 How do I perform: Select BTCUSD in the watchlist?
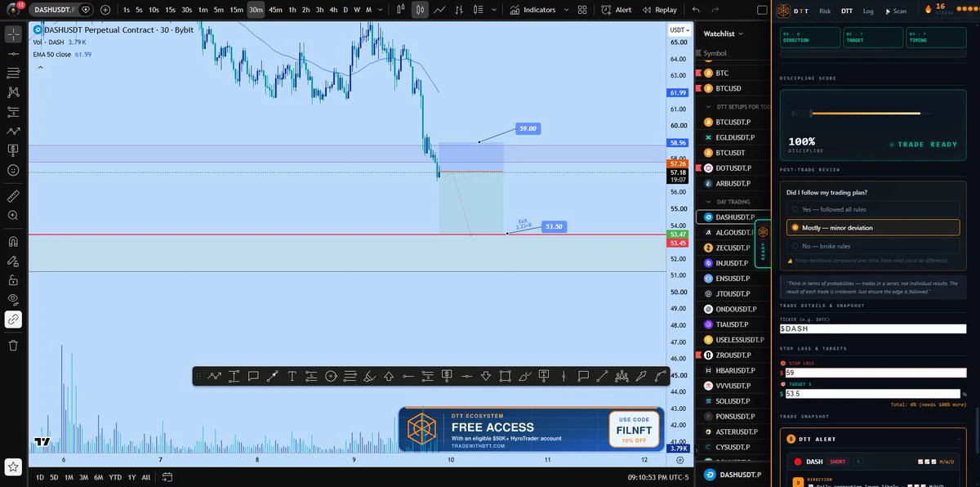[x=733, y=88]
